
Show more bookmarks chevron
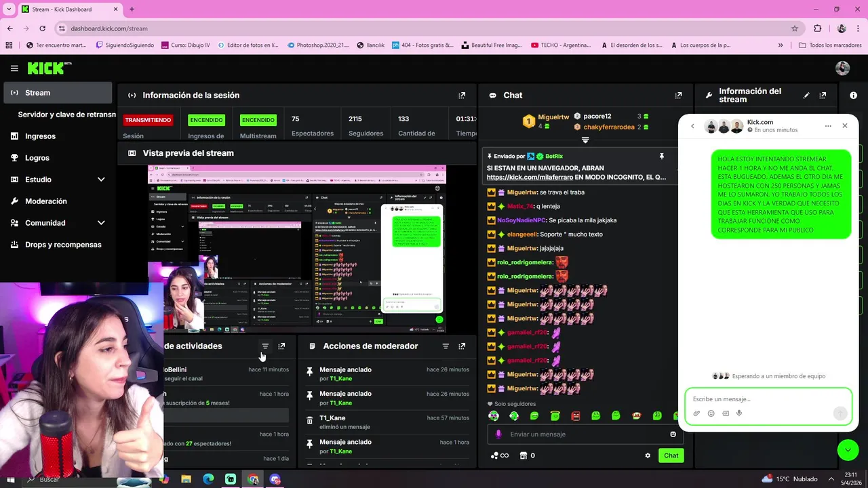click(x=781, y=45)
